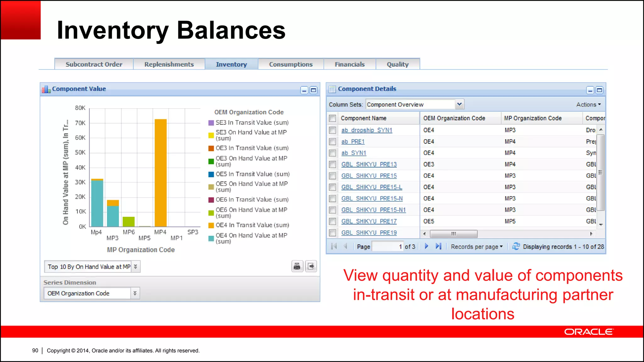This screenshot has width=644, height=362.
Task: Click the teal Mp4 chart bar
Action: (97, 204)
